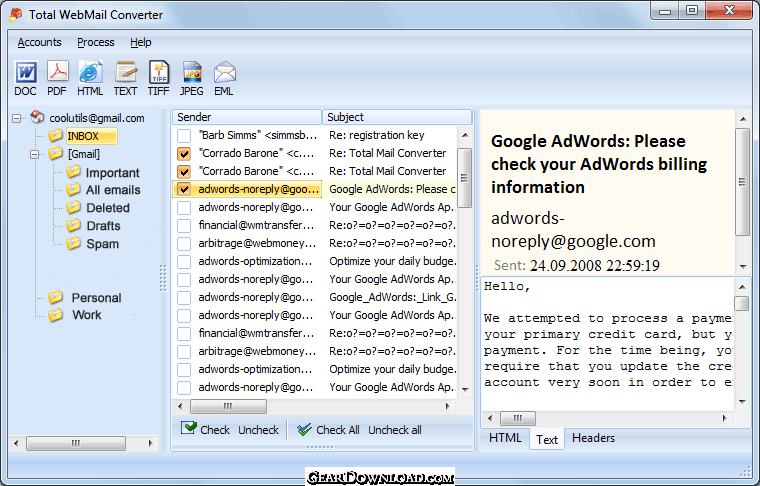Image resolution: width=760 pixels, height=486 pixels.
Task: Untick the second Corrado Barone email checkbox
Action: (184, 172)
